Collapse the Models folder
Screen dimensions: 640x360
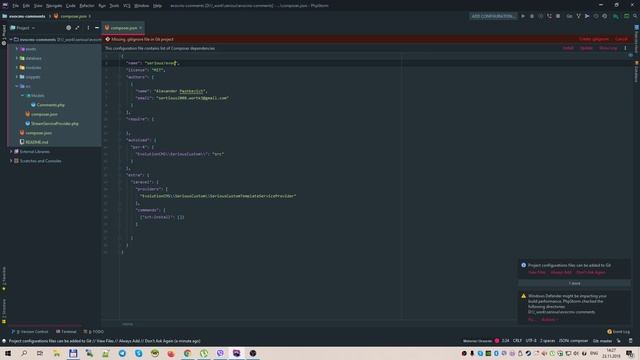point(23,96)
